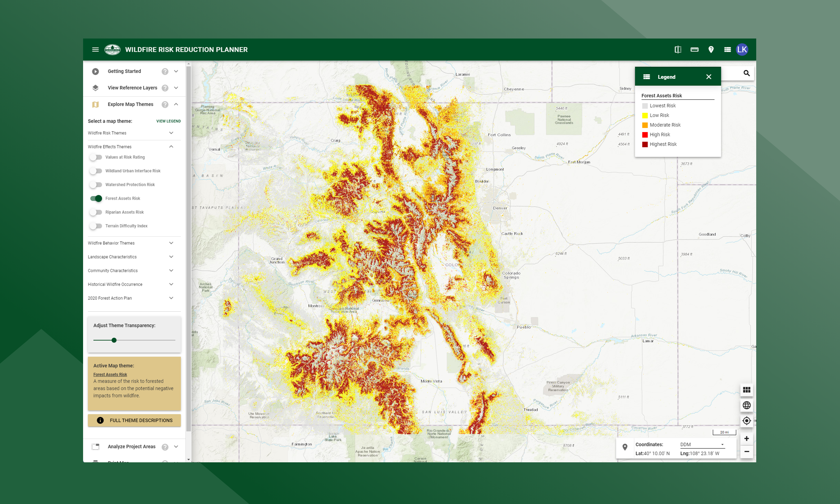The height and width of the screenshot is (504, 840).
Task: Expand Wildfire Risk Themes chevron
Action: tap(171, 133)
